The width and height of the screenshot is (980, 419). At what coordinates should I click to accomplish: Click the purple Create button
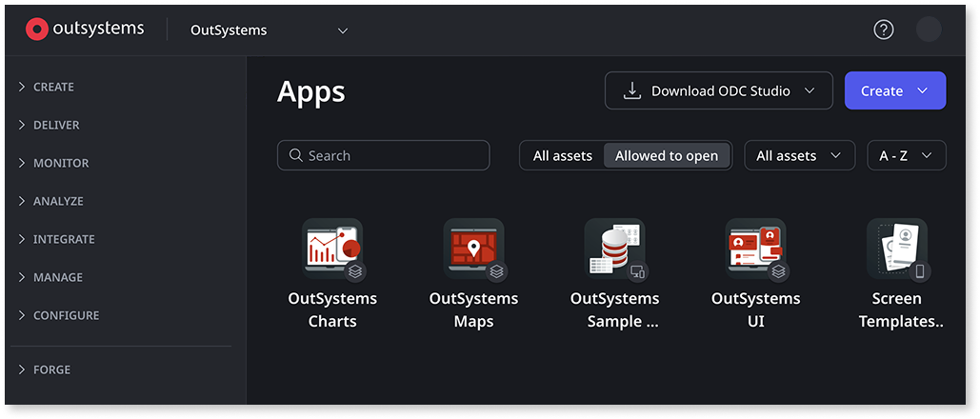[x=894, y=90]
